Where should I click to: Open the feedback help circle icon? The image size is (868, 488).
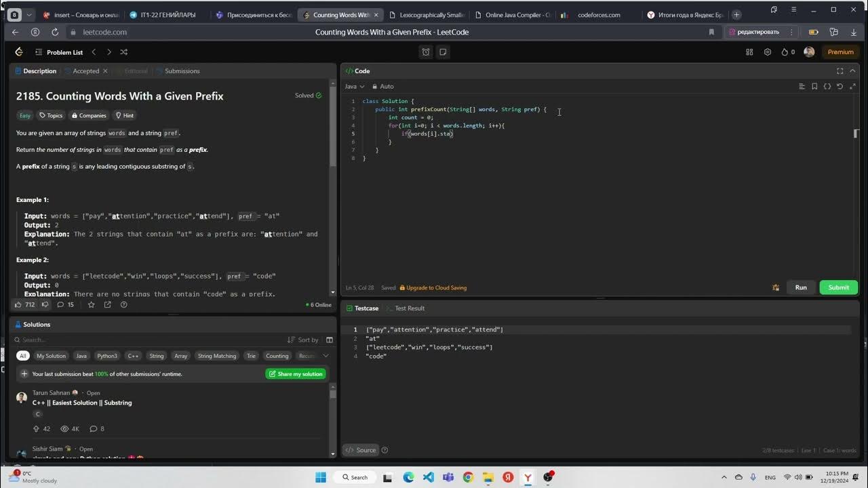pyautogui.click(x=123, y=305)
